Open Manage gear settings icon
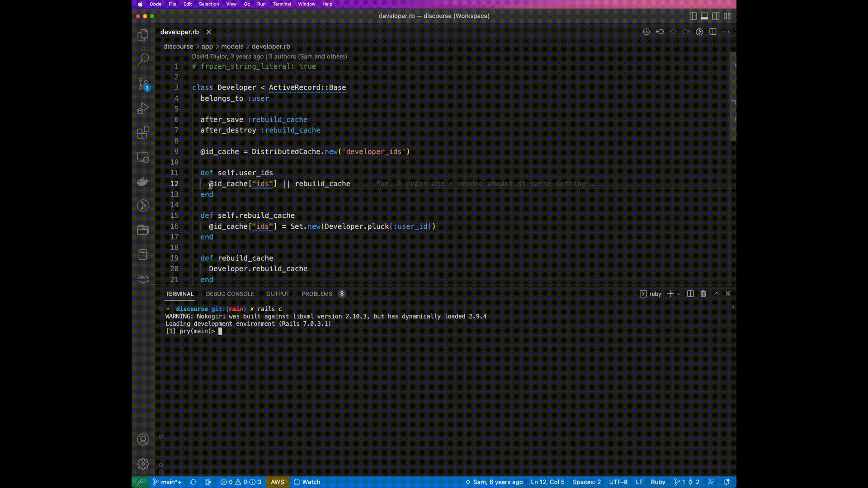Image resolution: width=868 pixels, height=488 pixels. tap(143, 464)
